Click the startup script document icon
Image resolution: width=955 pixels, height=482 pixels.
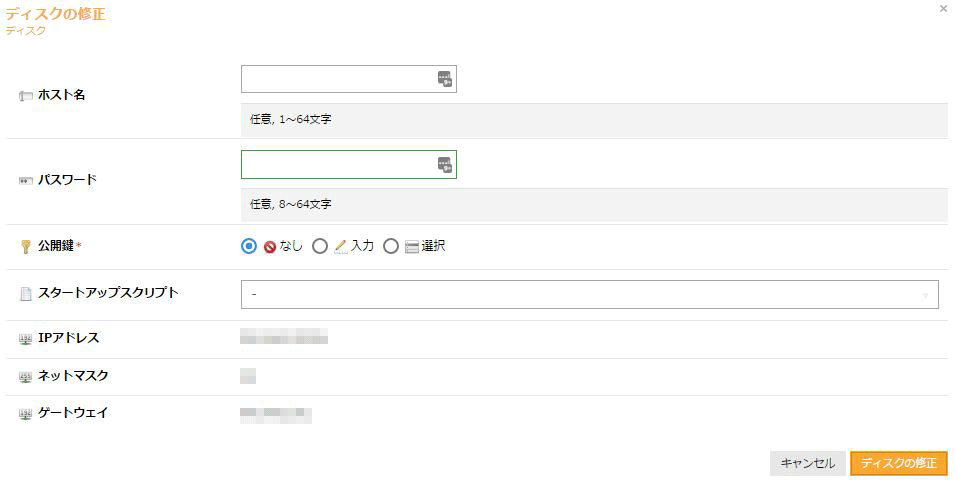tap(26, 294)
